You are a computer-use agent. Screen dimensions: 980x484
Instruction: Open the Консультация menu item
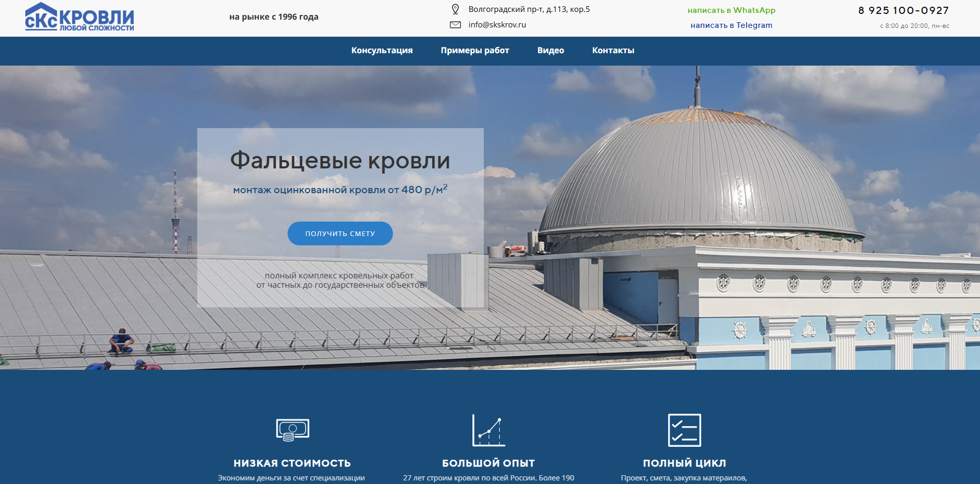[x=382, y=51]
